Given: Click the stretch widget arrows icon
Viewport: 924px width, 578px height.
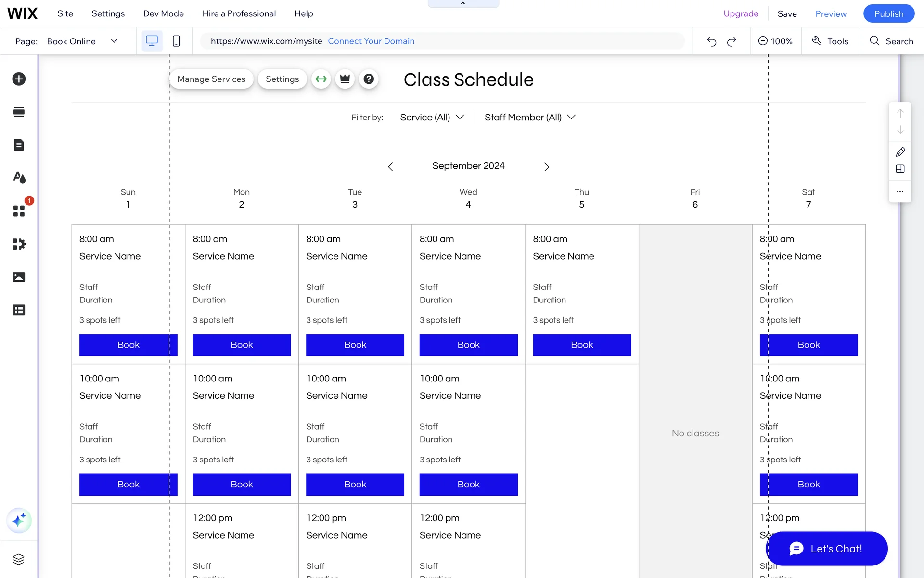Looking at the screenshot, I should 321,79.
